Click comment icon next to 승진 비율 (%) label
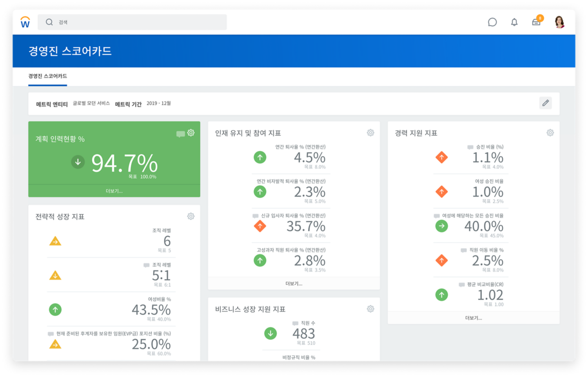 tap(470, 147)
